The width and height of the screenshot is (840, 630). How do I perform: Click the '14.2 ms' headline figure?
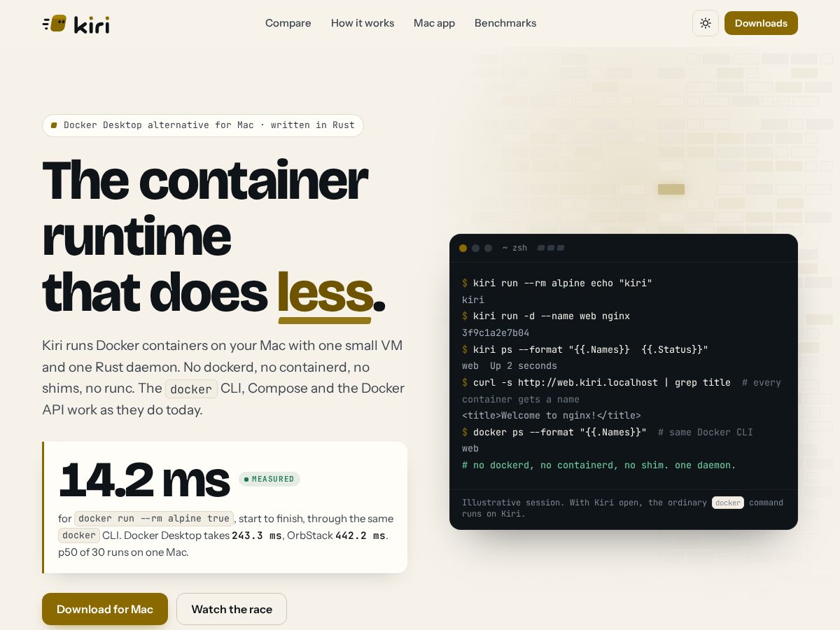[144, 479]
